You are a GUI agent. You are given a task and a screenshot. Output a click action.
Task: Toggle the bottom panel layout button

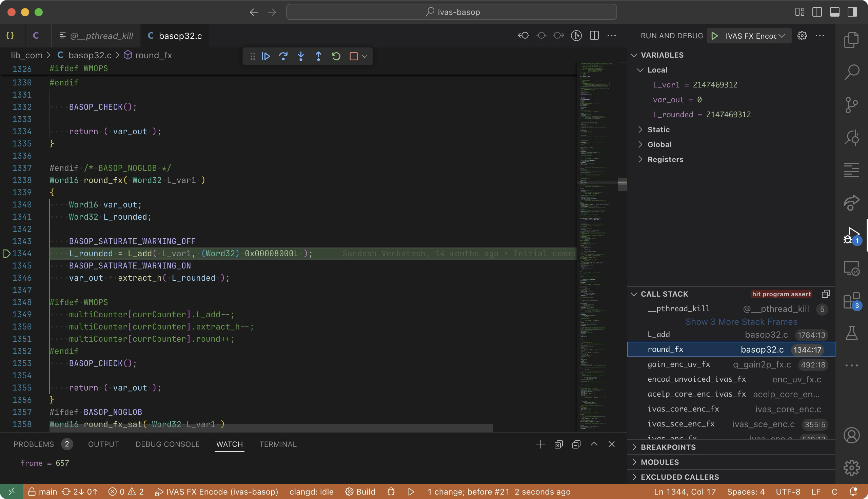834,12
